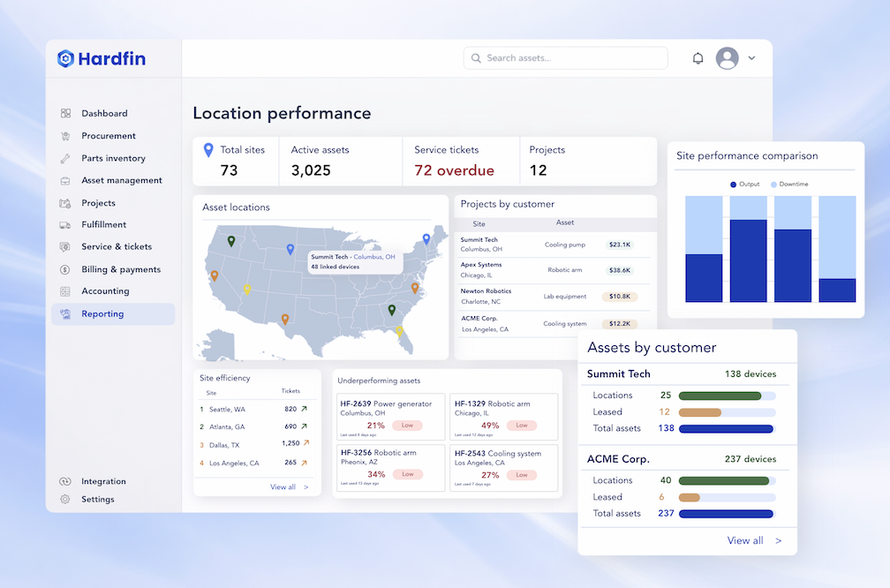Expand View all in Site efficiency panel
The image size is (890, 588).
(284, 486)
